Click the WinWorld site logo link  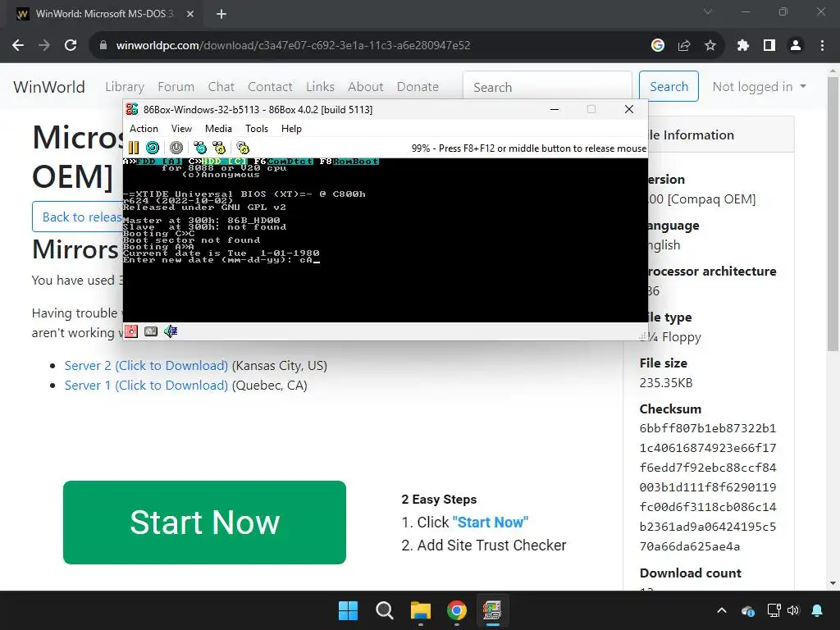pyautogui.click(x=49, y=87)
